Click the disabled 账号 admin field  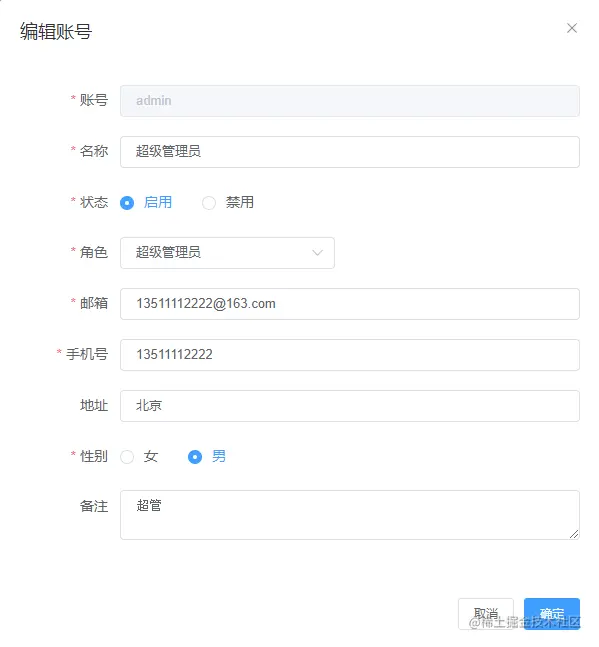pos(350,101)
